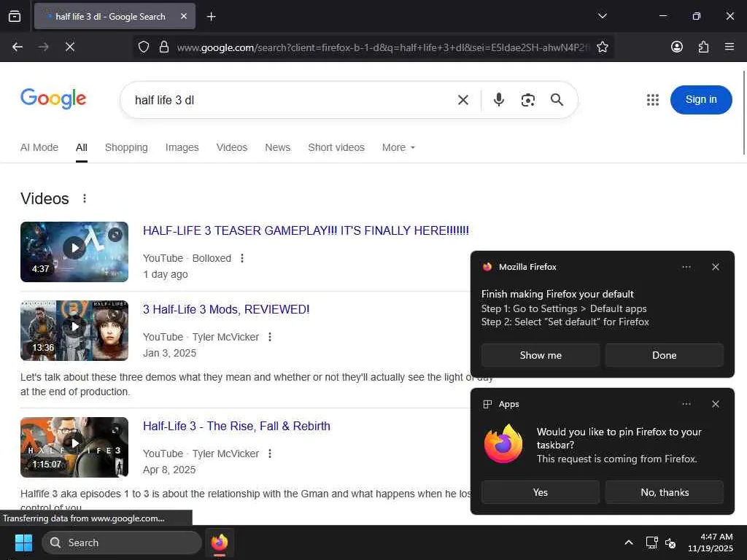Stop loading the page
Image resolution: width=747 pixels, height=560 pixels.
pyautogui.click(x=69, y=47)
